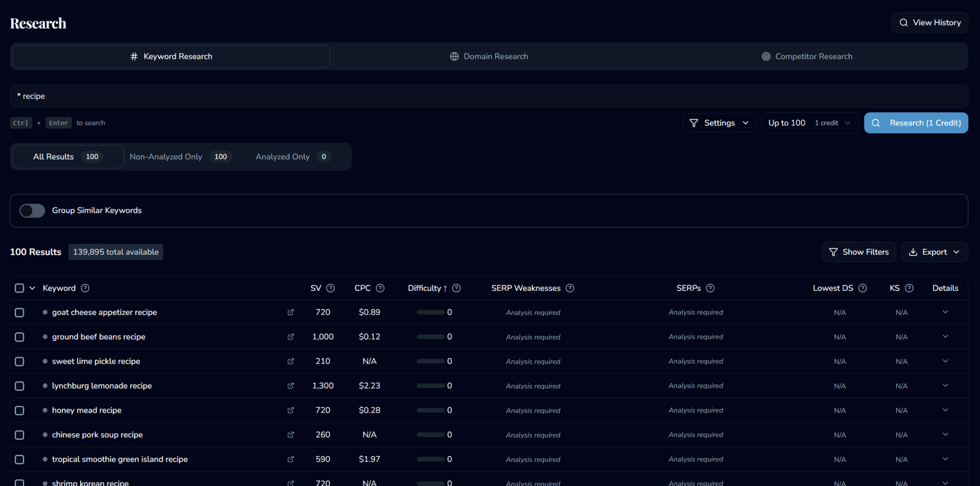Sort by the CPC column header
Screen dimensions: 980x486
point(362,288)
